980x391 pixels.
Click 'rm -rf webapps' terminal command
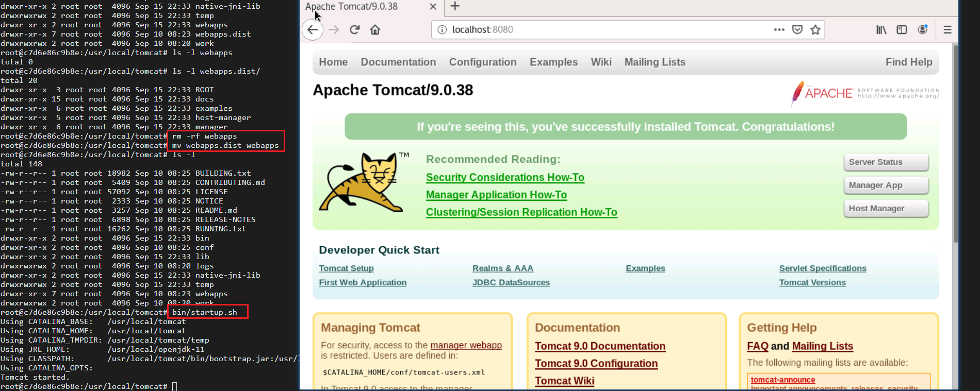tap(205, 137)
